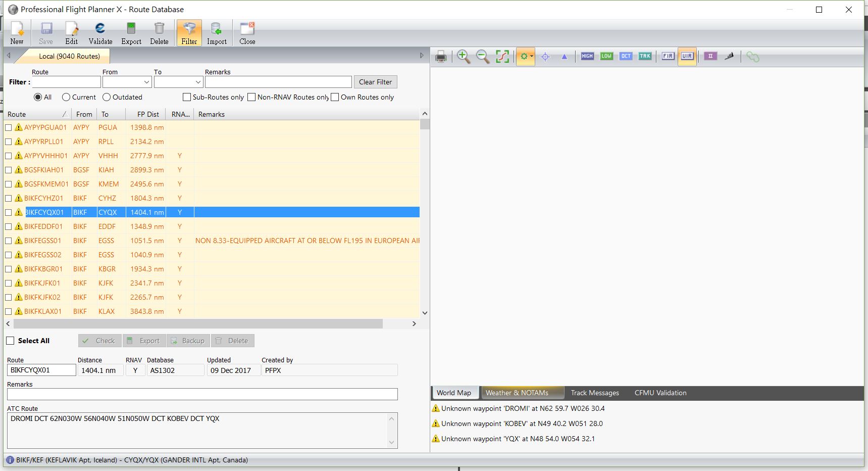This screenshot has height=471, width=868.
Task: Toggle the LOW airways map icon
Action: tap(606, 56)
